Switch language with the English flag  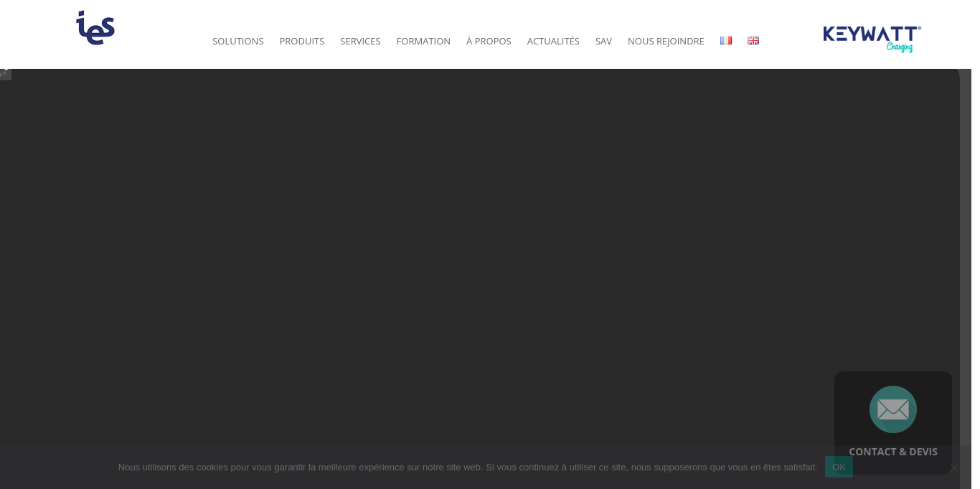(753, 41)
